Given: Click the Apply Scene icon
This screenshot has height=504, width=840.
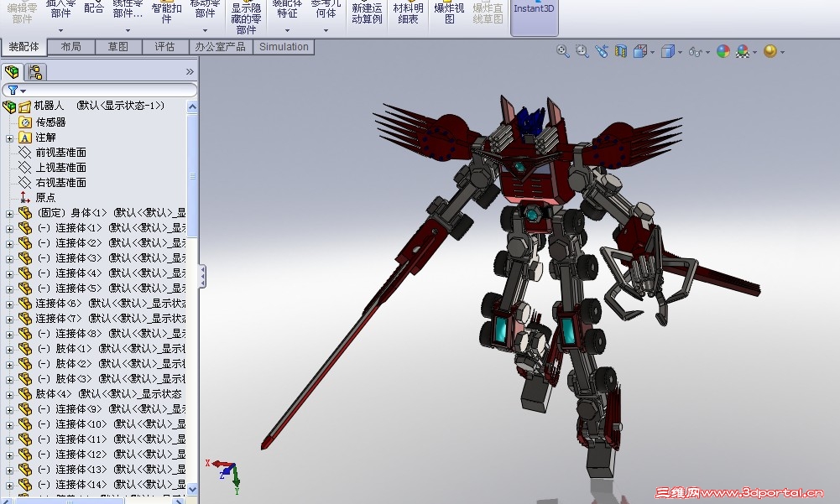Looking at the screenshot, I should pyautogui.click(x=743, y=51).
